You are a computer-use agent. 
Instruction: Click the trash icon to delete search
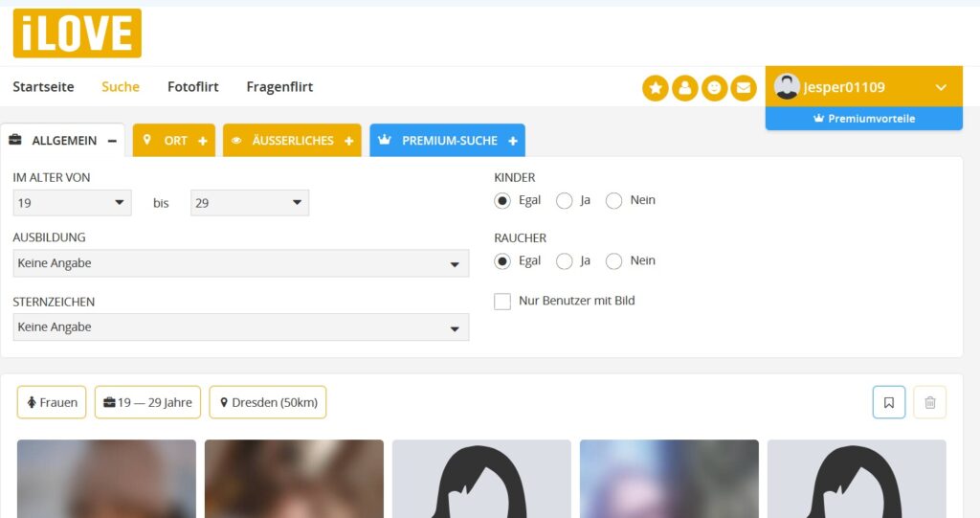tap(930, 402)
